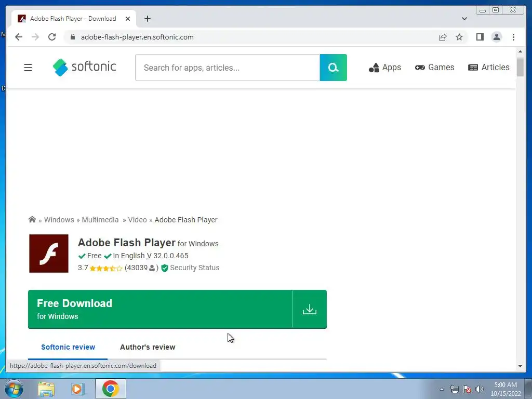Click the taskbar clock showing 5:00 AM

coord(506,389)
